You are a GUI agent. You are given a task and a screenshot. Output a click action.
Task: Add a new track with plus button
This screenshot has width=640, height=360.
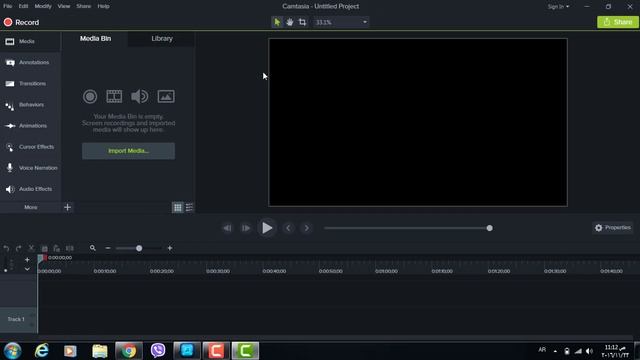tap(27, 260)
